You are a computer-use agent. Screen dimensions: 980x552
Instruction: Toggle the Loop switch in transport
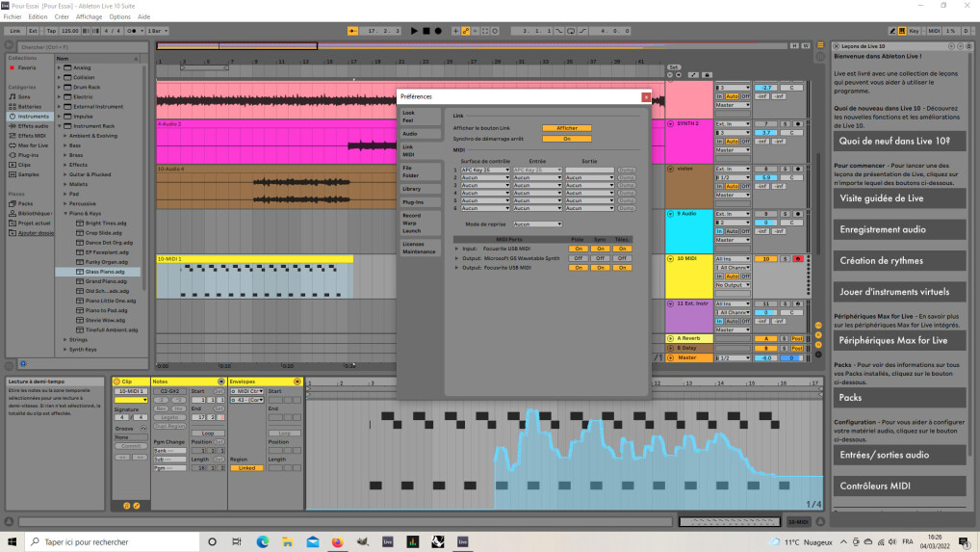click(x=571, y=31)
